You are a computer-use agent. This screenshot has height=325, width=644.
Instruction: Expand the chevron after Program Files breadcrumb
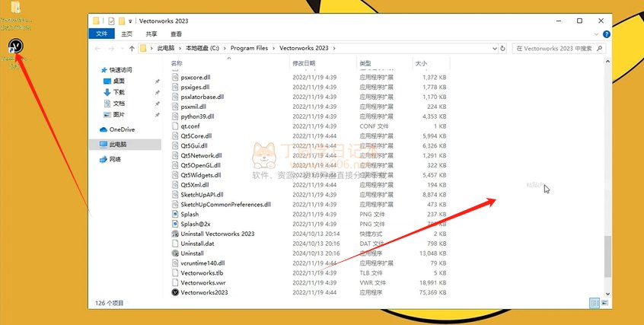(x=274, y=48)
